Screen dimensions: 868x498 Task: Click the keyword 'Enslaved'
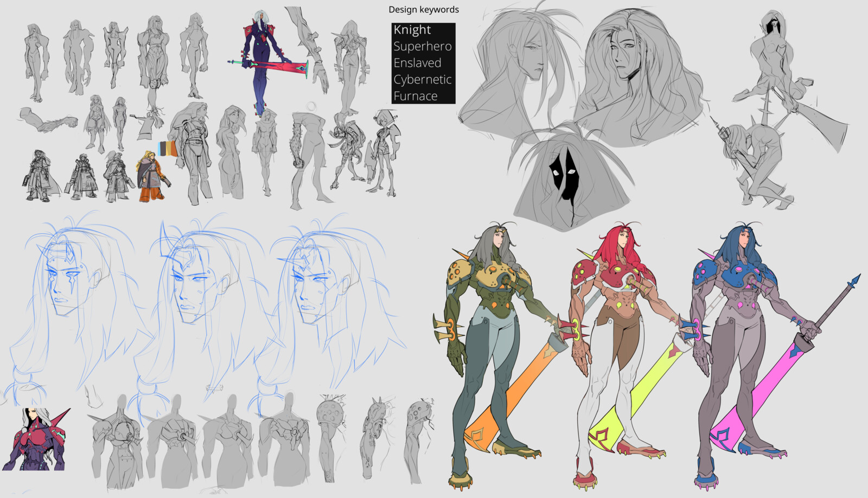coord(417,63)
